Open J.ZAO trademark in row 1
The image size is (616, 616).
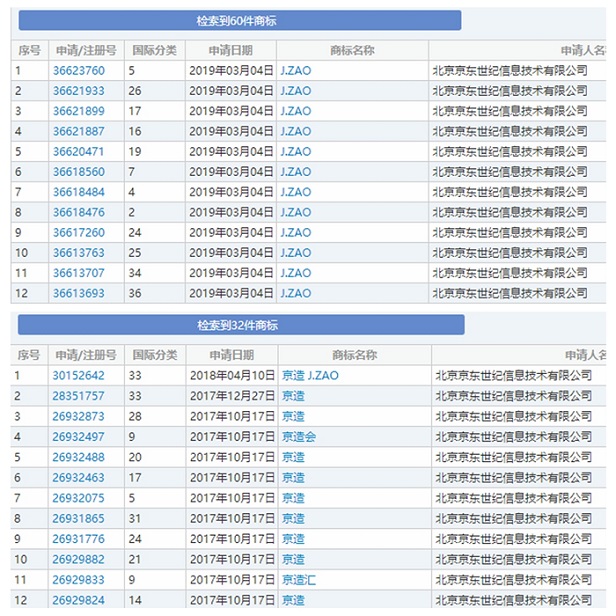tap(296, 71)
